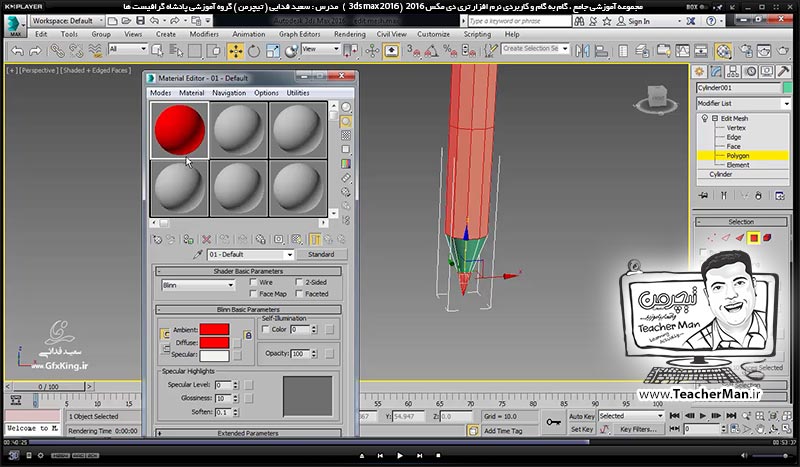
Task: Select the Select and Move tool
Action: click(236, 51)
